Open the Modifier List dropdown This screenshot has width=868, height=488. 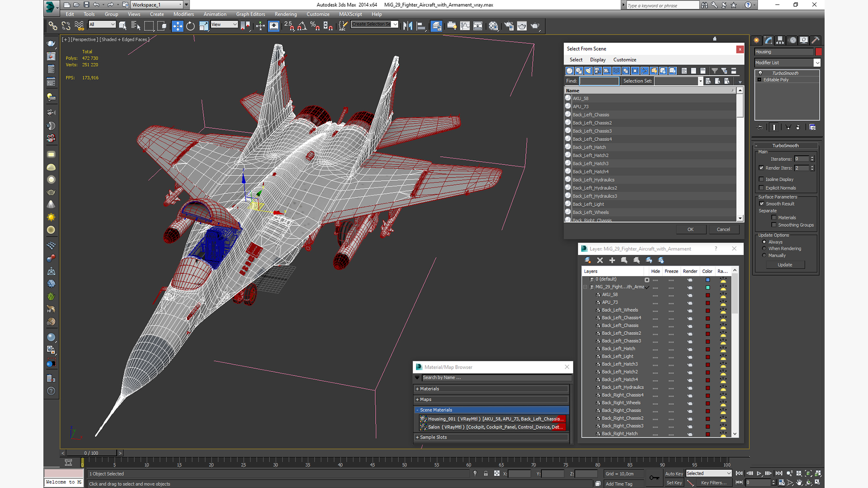coord(817,63)
